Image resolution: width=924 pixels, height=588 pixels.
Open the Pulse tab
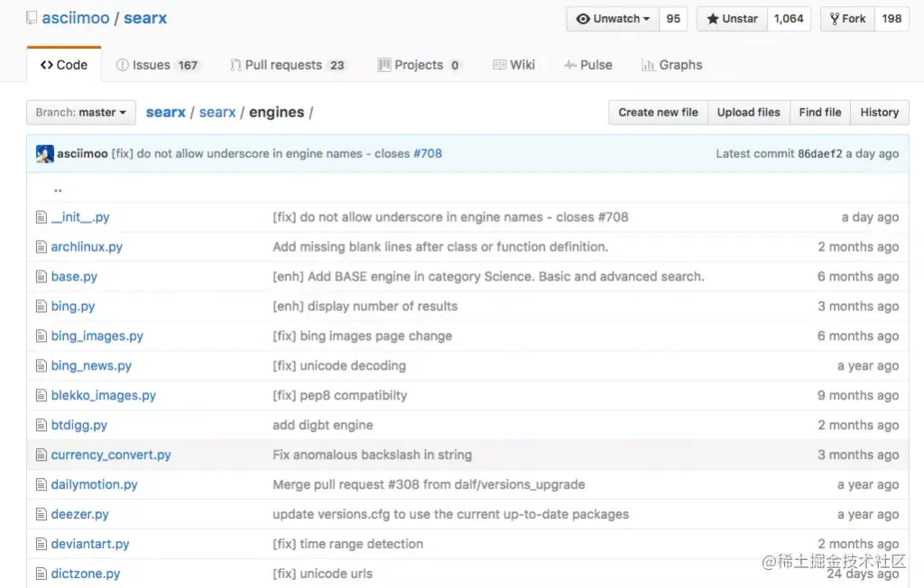tap(588, 65)
